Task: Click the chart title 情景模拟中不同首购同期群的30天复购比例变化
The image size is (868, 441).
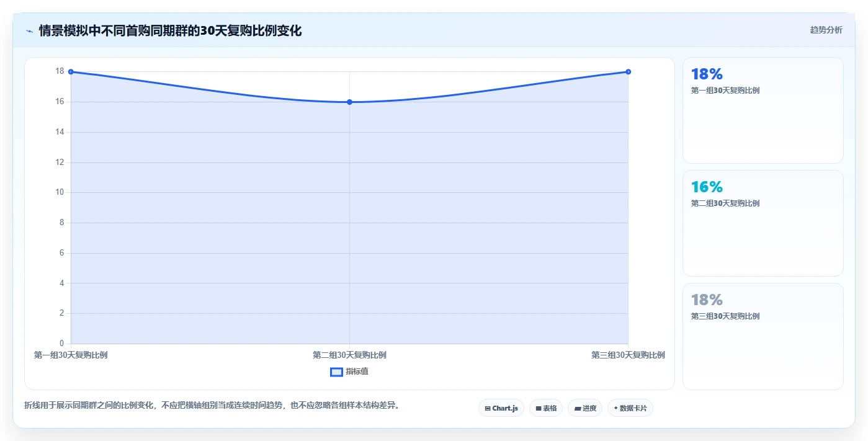Action: tap(170, 31)
